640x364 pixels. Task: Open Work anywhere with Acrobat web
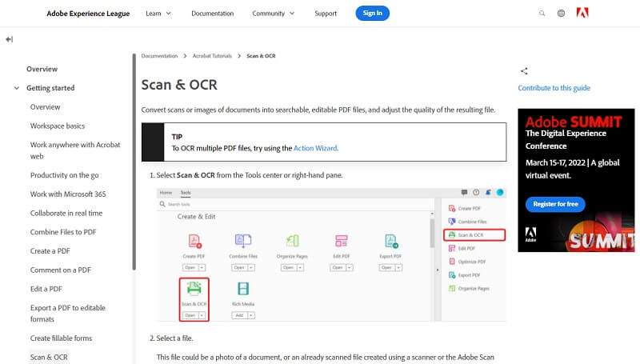point(75,150)
